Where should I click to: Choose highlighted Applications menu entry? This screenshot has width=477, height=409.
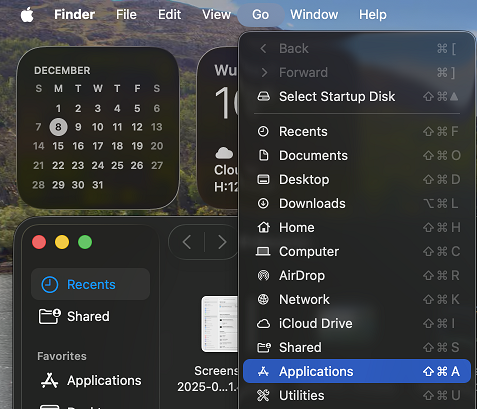[357, 371]
